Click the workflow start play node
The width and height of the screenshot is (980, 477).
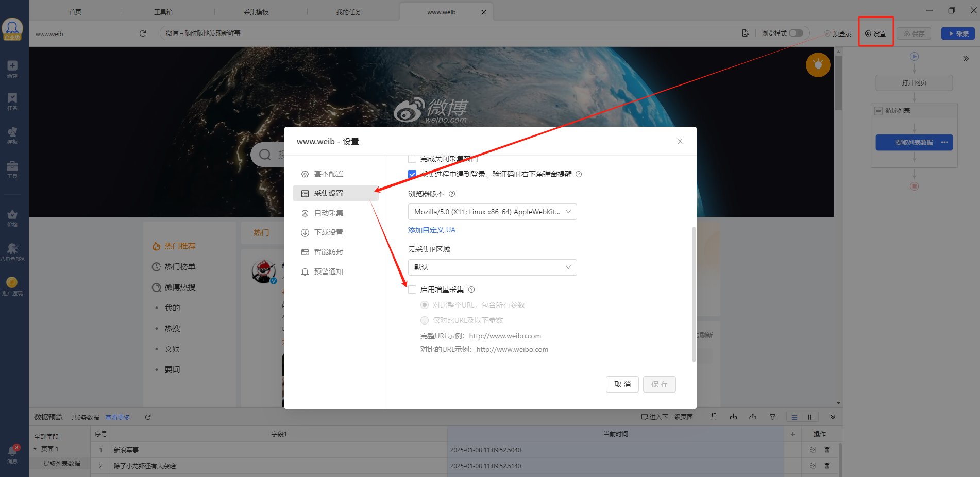point(914,57)
